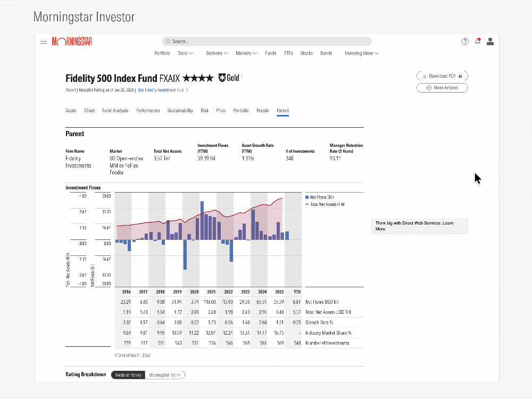Click the YTD column header

297,292
